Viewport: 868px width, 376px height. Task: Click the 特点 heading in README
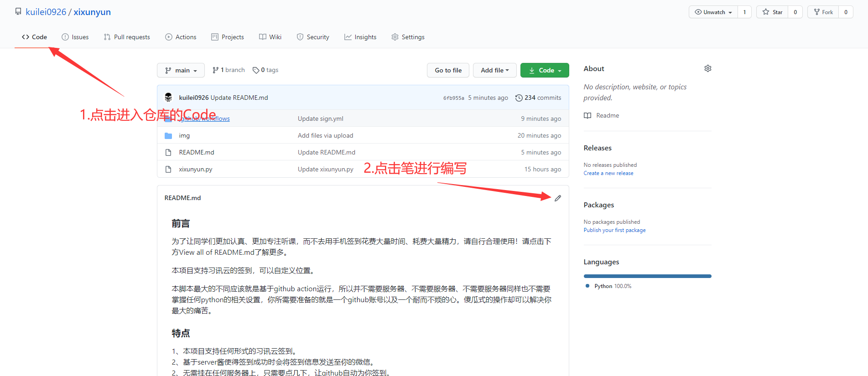(x=181, y=333)
